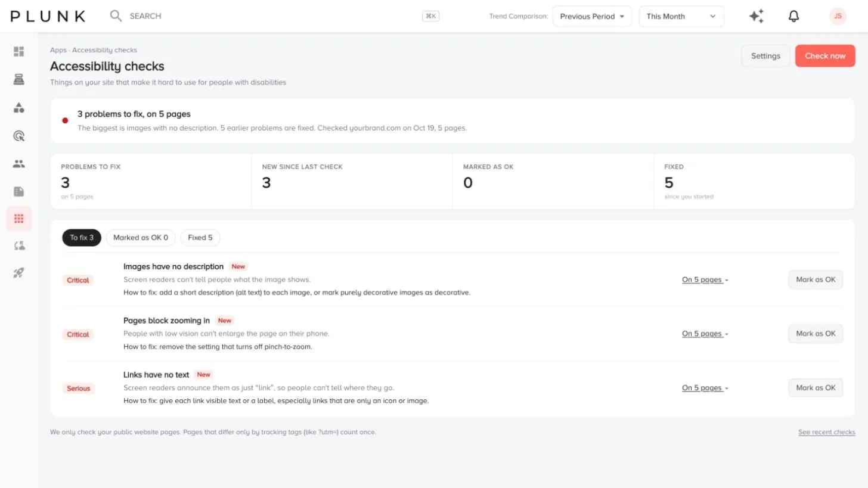Open See recent checks link
The width and height of the screenshot is (868, 488).
826,432
